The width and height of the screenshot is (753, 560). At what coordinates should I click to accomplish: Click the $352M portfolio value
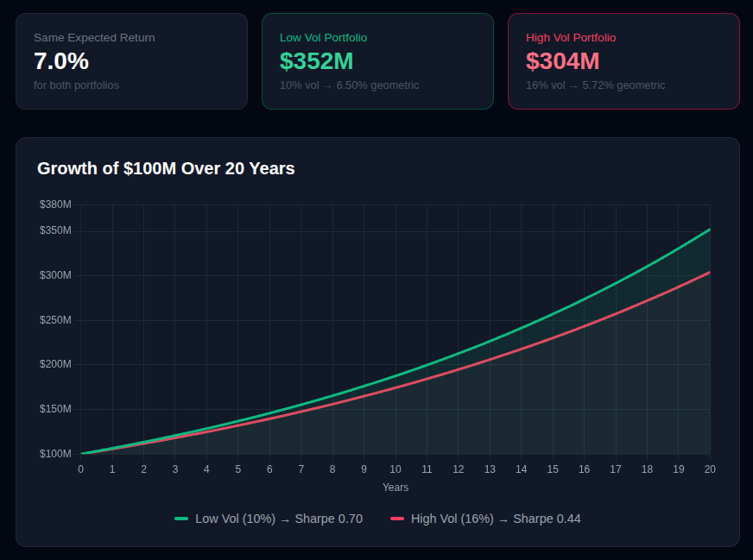[x=317, y=61]
